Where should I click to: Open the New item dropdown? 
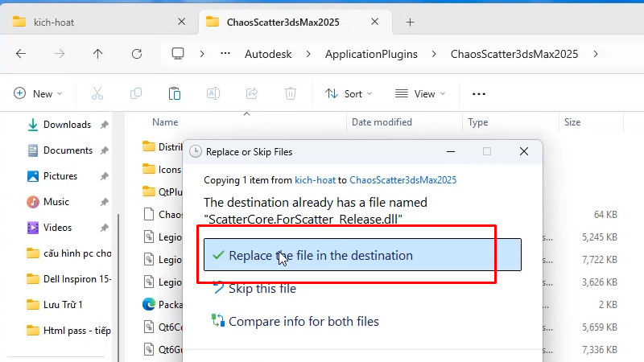click(38, 93)
